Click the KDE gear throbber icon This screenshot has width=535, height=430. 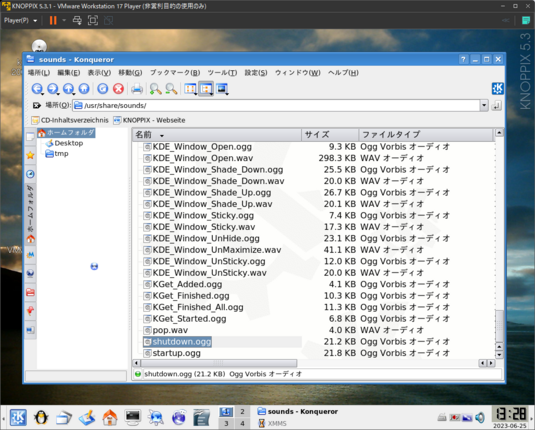pos(497,89)
